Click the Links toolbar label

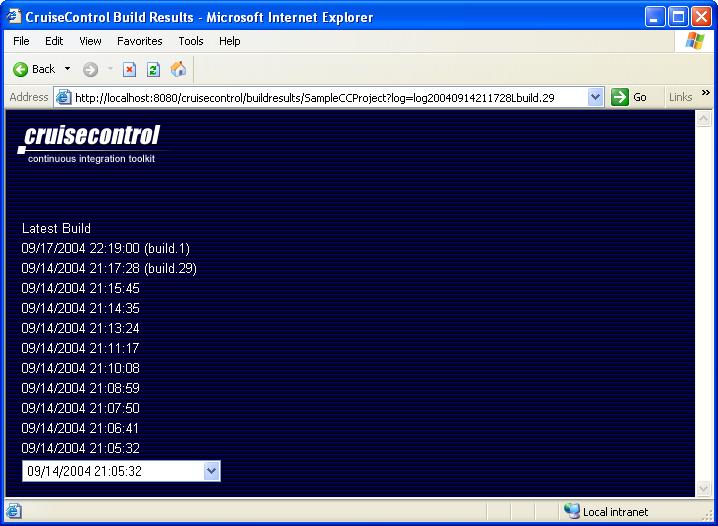[x=680, y=97]
